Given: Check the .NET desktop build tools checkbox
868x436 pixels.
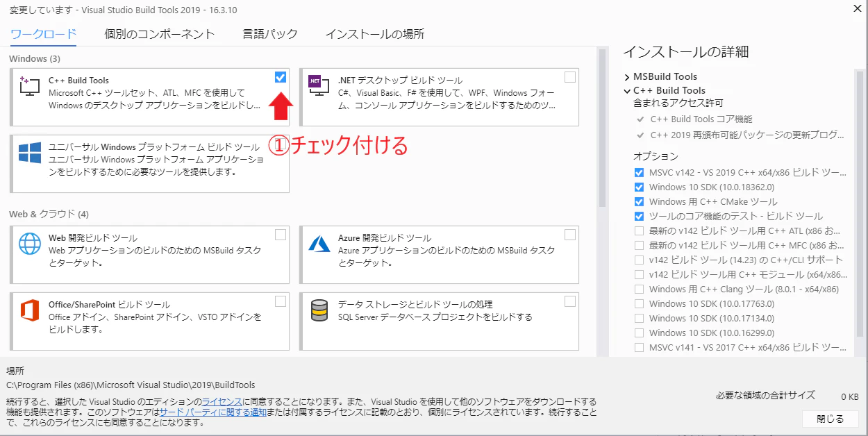Looking at the screenshot, I should tap(570, 78).
